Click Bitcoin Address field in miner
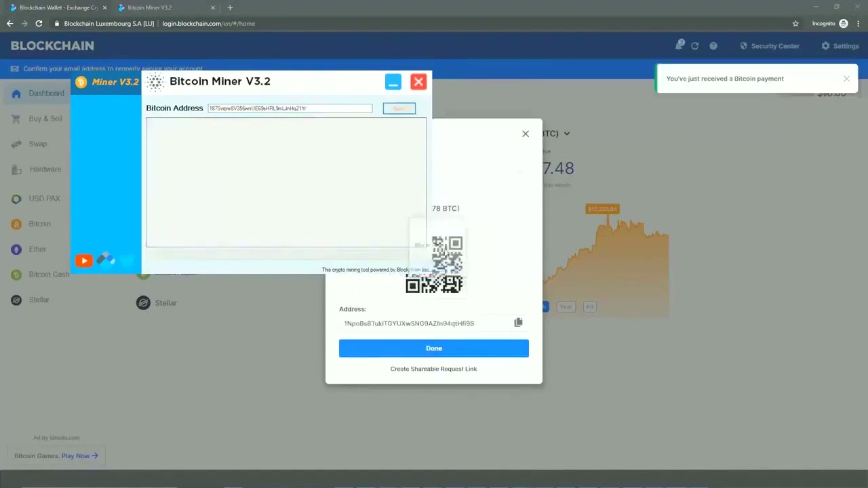Image resolution: width=868 pixels, height=488 pixels. (290, 108)
